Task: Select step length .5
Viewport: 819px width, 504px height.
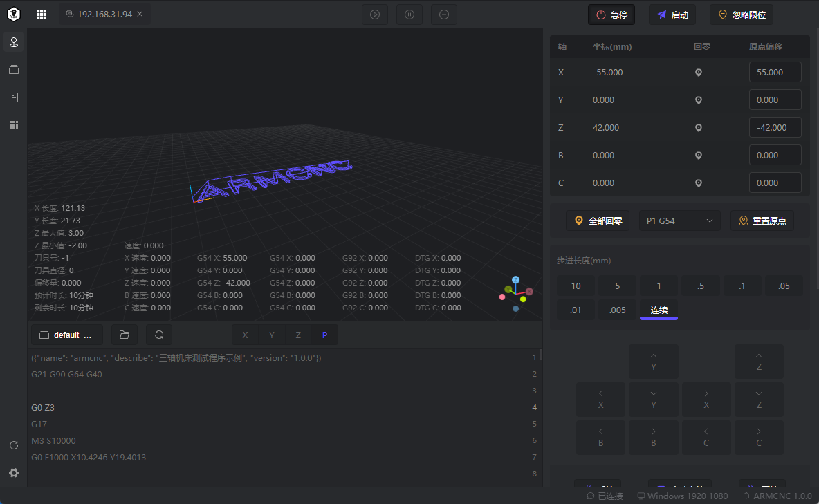Action: tap(701, 286)
